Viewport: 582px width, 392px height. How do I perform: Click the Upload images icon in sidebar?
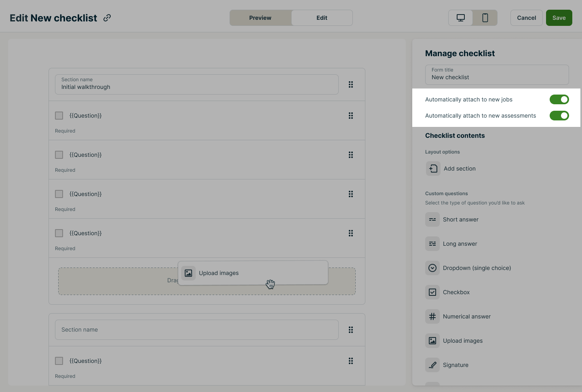(x=432, y=341)
